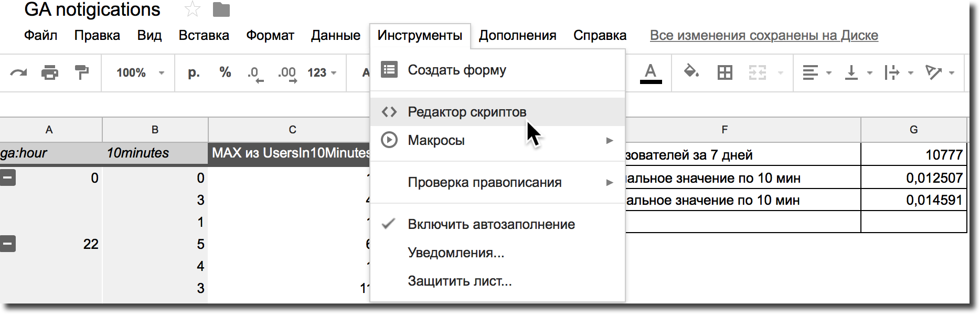
Task: Open text color picker
Action: (x=651, y=73)
